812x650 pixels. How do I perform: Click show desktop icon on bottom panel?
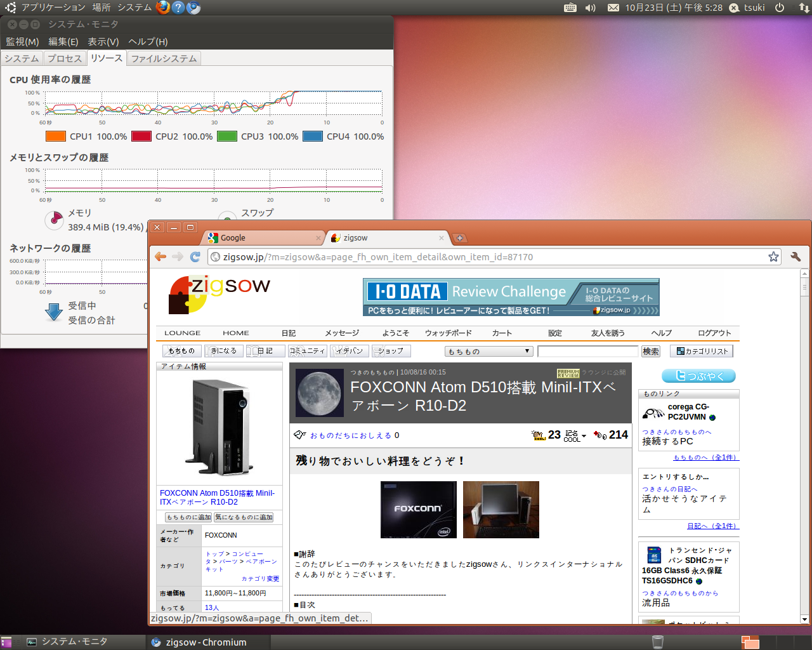click(6, 642)
